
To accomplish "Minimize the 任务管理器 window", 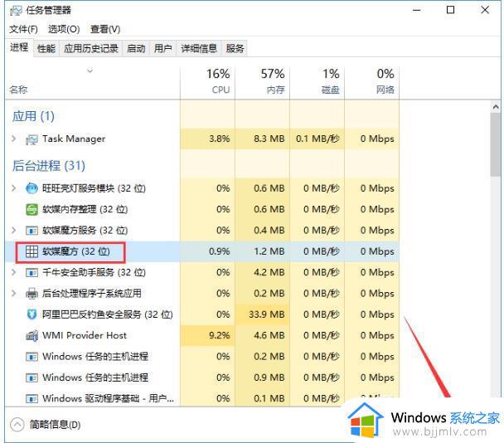I will click(x=417, y=10).
